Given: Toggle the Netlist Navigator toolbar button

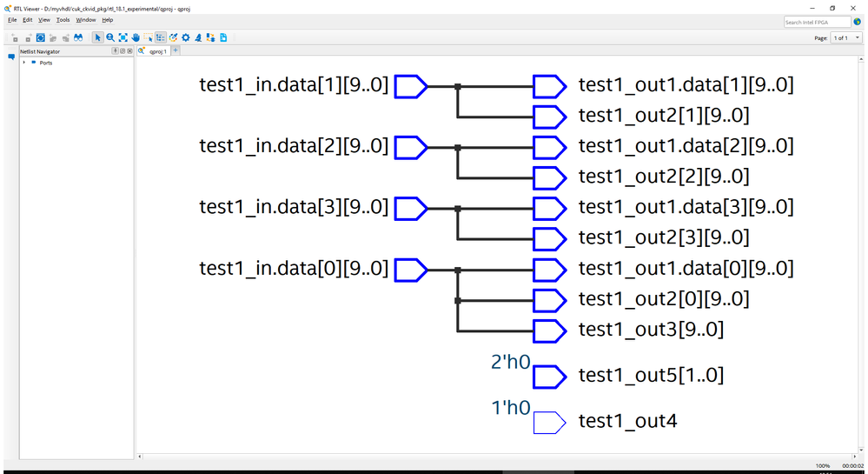Looking at the screenshot, I should pyautogui.click(x=161, y=38).
